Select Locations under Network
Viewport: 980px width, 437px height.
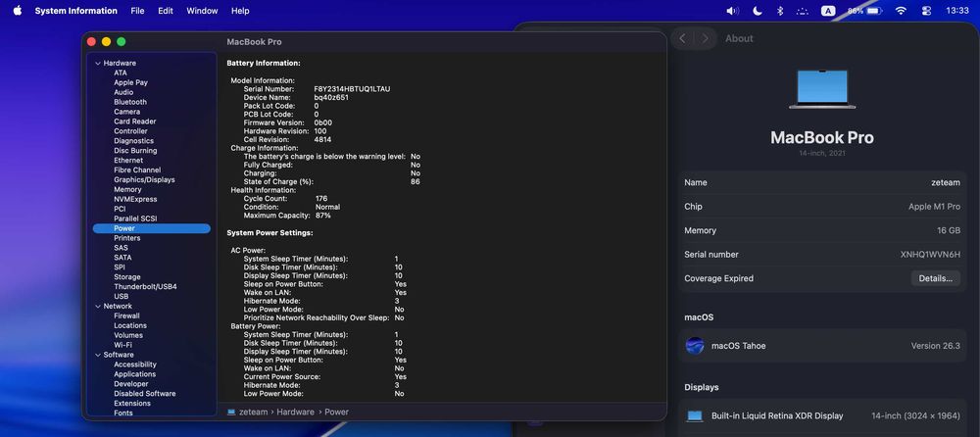coord(130,325)
